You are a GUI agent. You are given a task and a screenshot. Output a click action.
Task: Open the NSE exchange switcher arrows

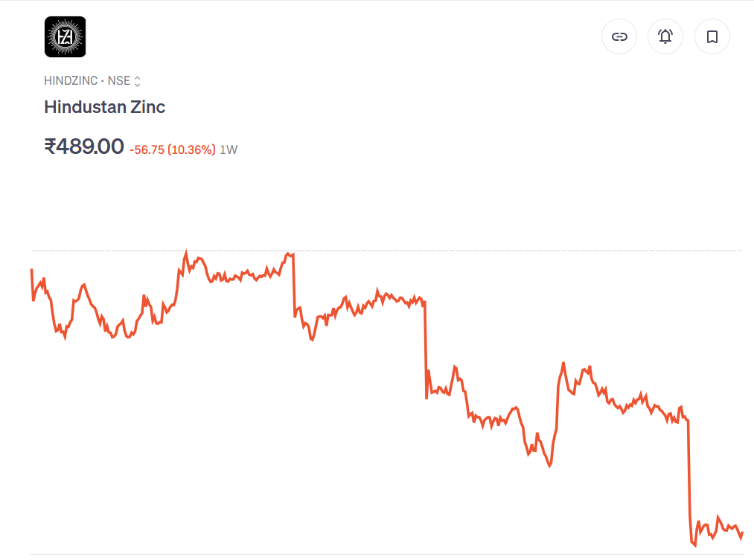[x=138, y=81]
